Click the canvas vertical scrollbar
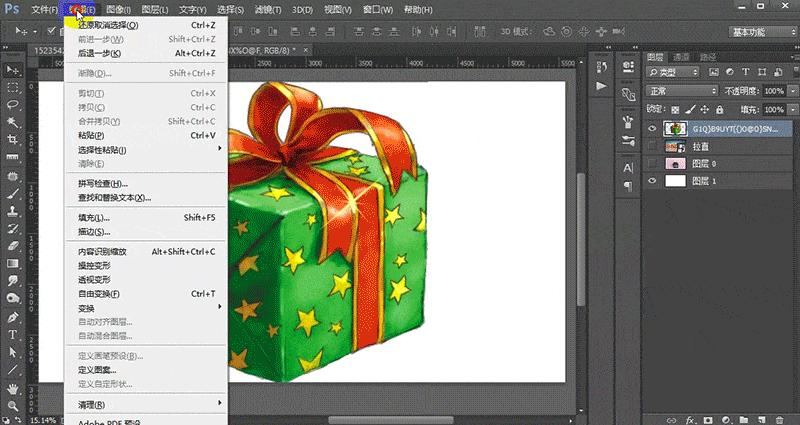The height and width of the screenshot is (425, 800). (x=581, y=240)
